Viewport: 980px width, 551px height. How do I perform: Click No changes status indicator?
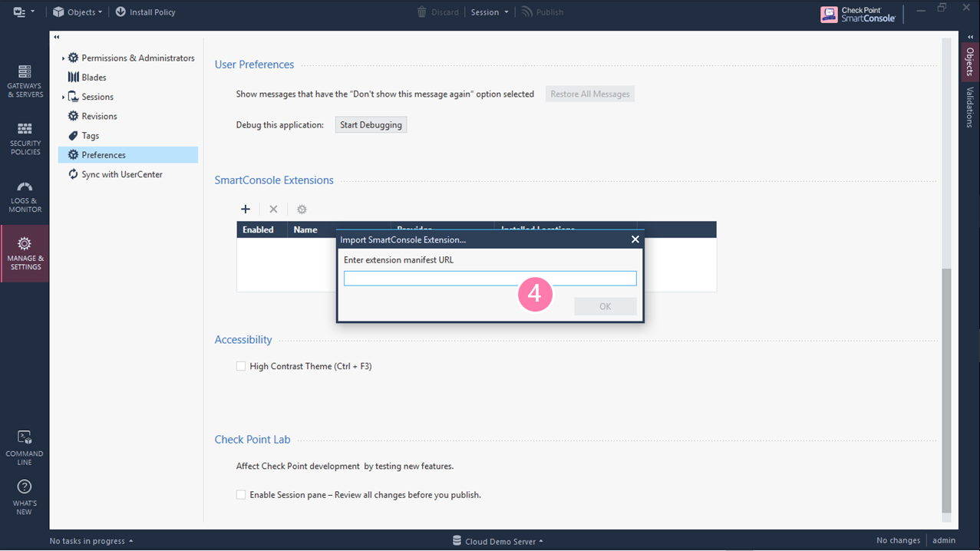coord(898,541)
